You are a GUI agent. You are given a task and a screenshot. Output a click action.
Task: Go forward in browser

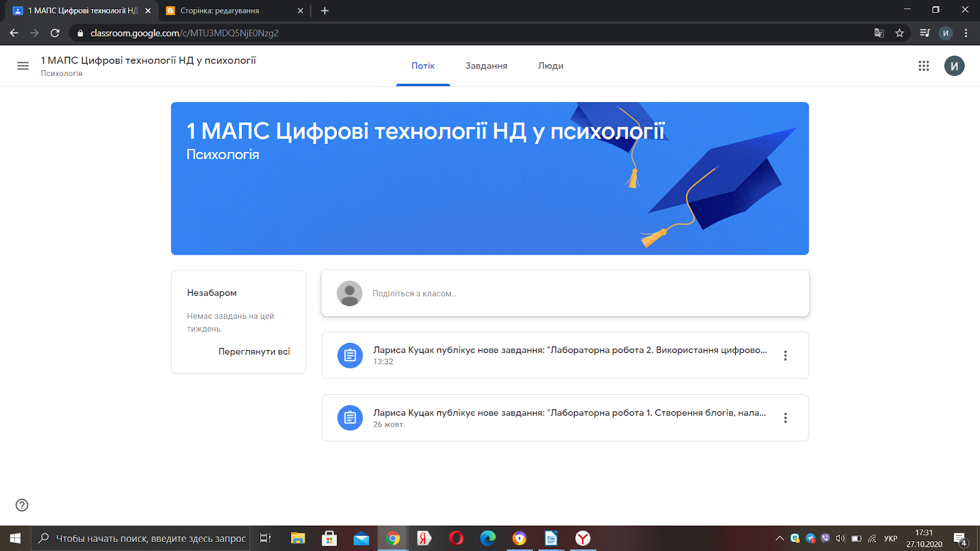click(x=34, y=33)
